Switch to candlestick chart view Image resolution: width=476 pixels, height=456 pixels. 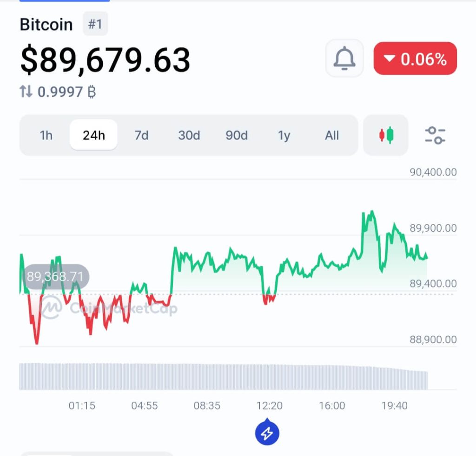pyautogui.click(x=386, y=135)
